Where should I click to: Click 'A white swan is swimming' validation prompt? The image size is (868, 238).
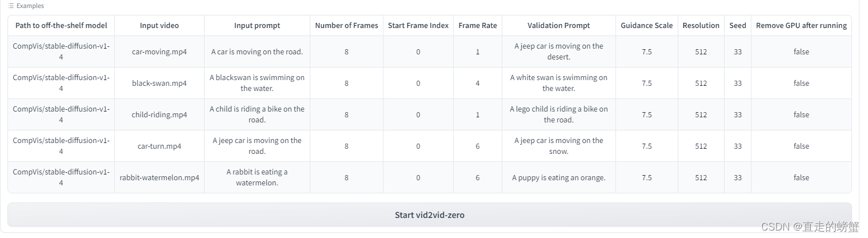tap(558, 83)
